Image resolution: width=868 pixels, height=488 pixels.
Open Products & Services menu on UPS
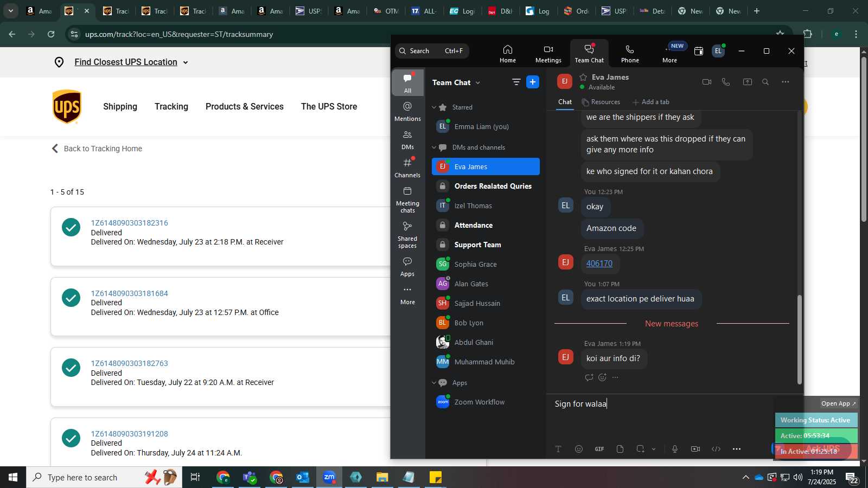tap(245, 107)
